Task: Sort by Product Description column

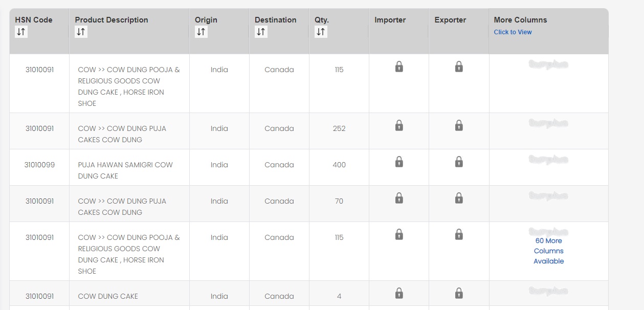Action: tap(81, 32)
